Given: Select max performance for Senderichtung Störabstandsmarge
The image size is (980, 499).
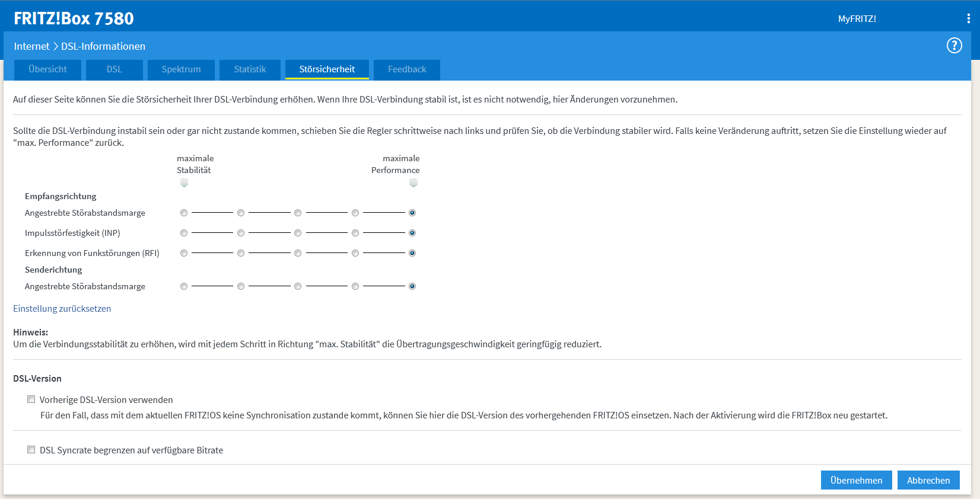Looking at the screenshot, I should coord(412,286).
